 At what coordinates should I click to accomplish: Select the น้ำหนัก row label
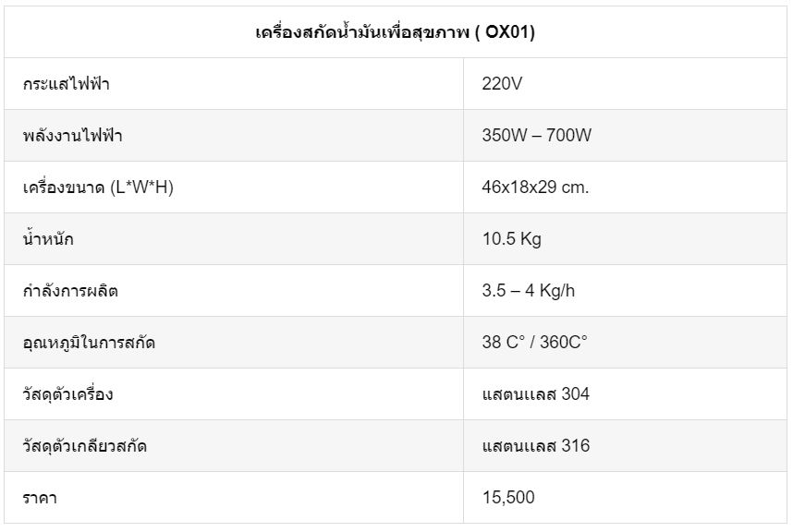[x=48, y=238]
